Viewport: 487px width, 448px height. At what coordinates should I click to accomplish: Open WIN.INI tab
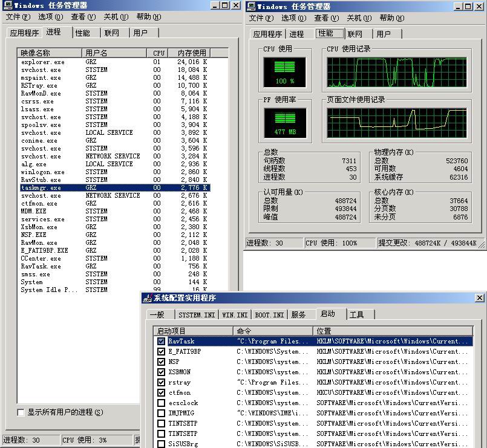pyautogui.click(x=235, y=315)
